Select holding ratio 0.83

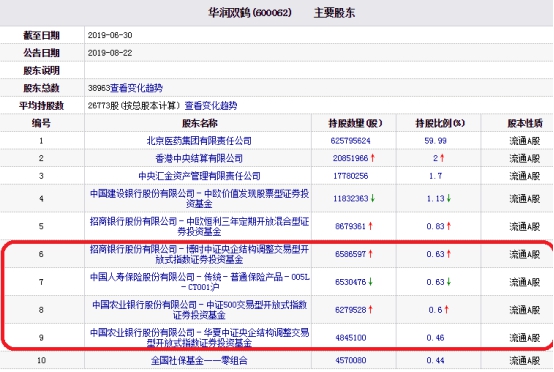pyautogui.click(x=435, y=226)
